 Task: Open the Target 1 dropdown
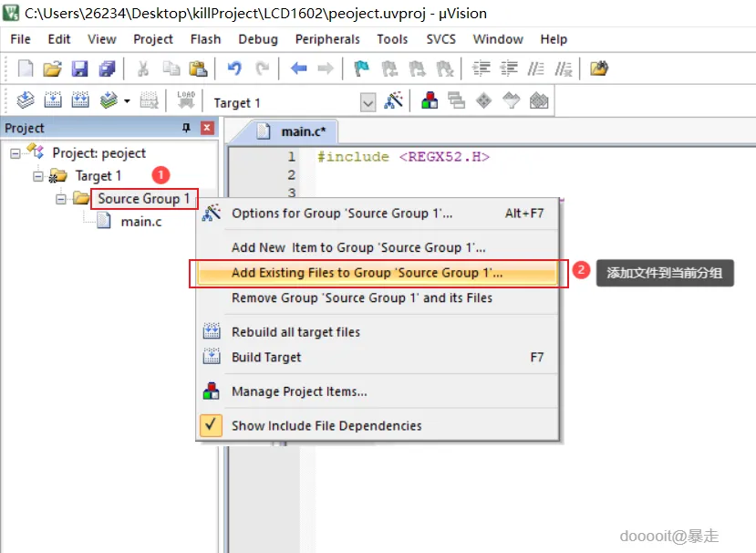point(368,103)
